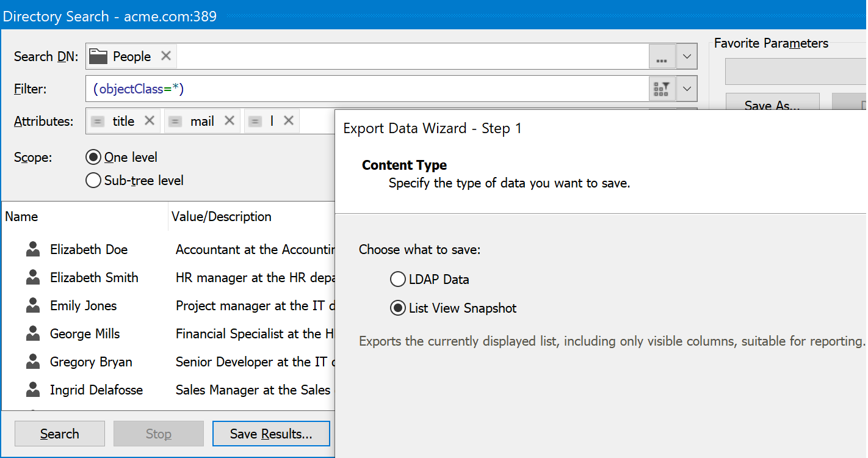Click the Stop button
This screenshot has height=458, width=868.
point(159,434)
